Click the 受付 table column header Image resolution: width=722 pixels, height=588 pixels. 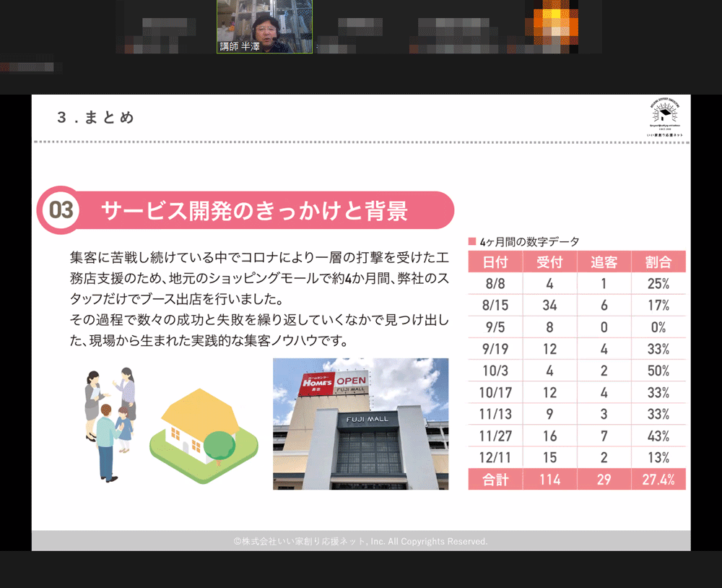(x=549, y=261)
